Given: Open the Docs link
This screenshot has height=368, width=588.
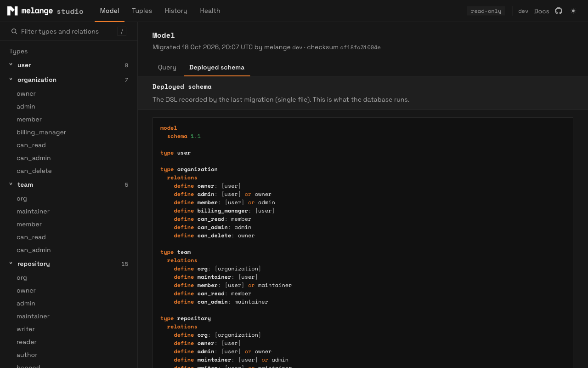Looking at the screenshot, I should coord(542,11).
